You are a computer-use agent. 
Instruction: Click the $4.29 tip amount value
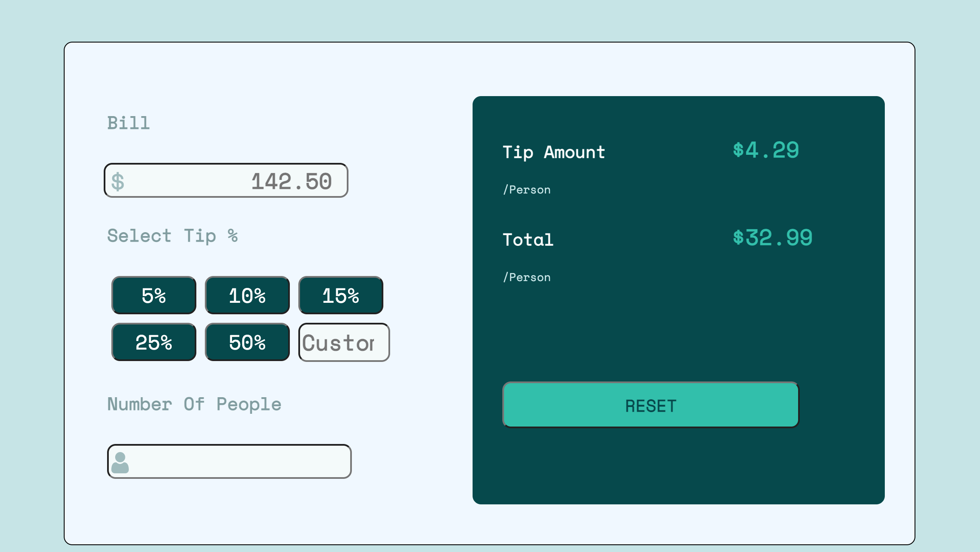[x=766, y=150]
